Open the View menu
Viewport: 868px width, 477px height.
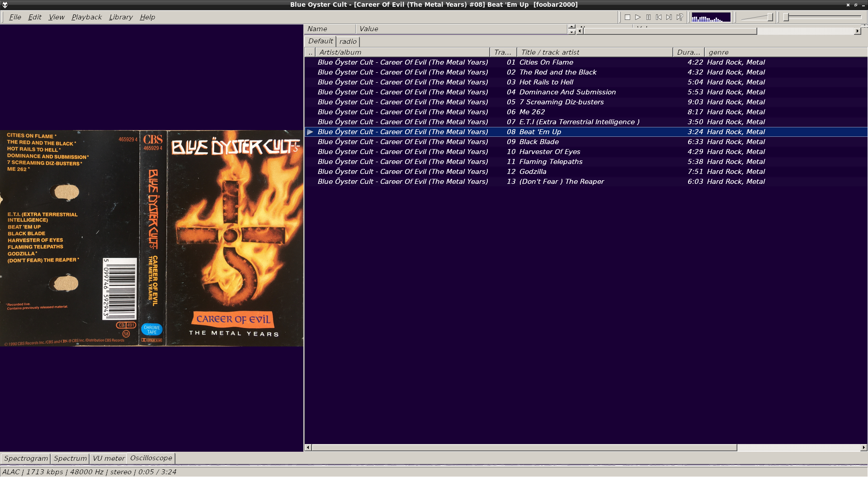[x=57, y=17]
